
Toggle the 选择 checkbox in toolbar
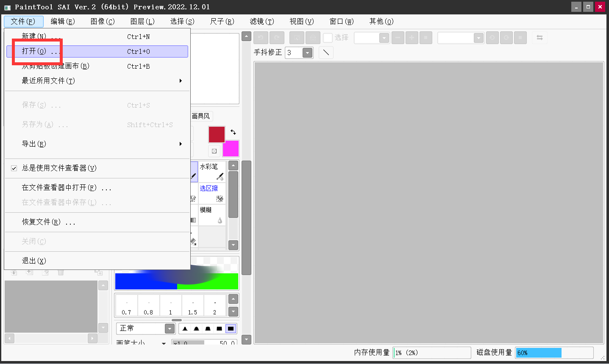click(328, 38)
